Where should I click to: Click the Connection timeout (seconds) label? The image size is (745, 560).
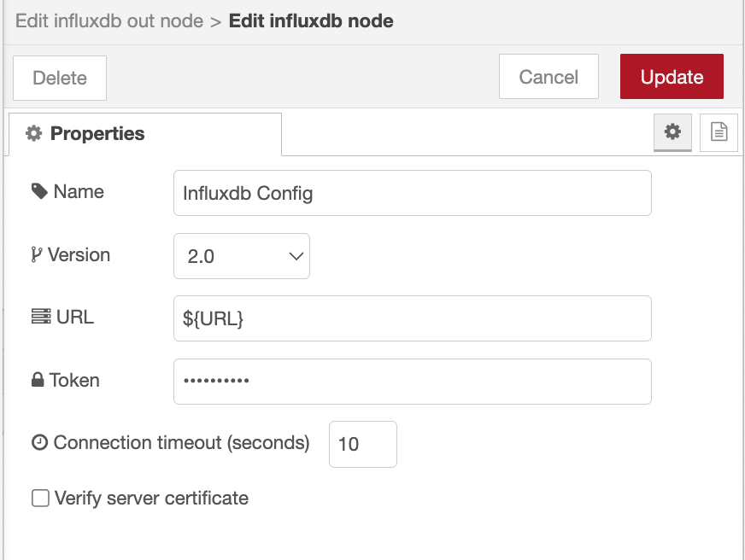click(181, 443)
